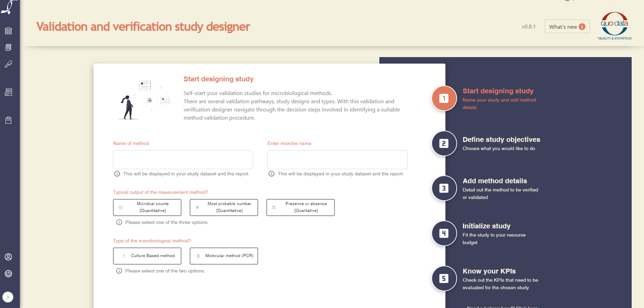
Task: Expand the sidebar with the arrow button
Action: tap(8, 297)
